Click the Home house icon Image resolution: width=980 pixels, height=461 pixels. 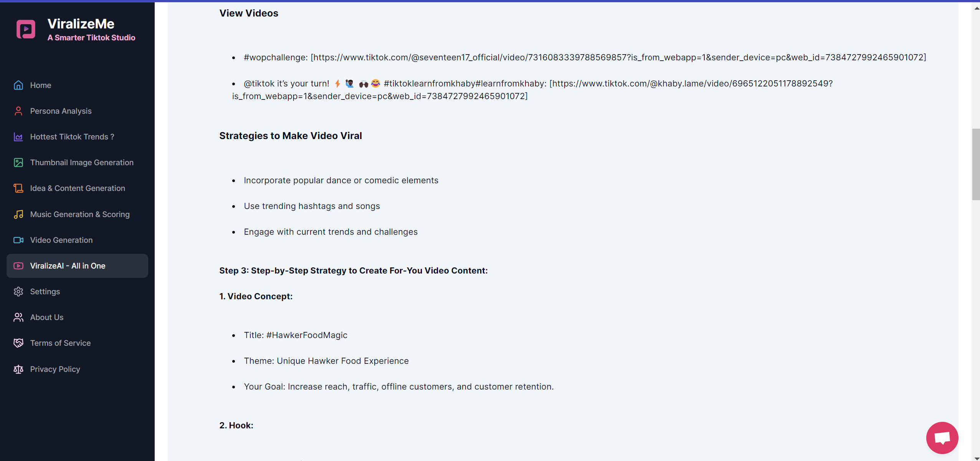18,85
